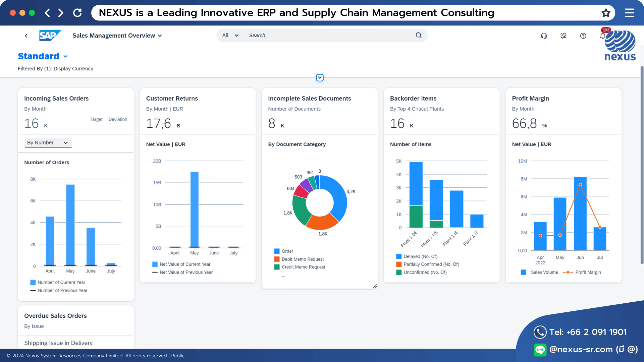644x362 pixels.
Task: Click Plant 1 DE bar in Backorder chart
Action: coord(416,195)
